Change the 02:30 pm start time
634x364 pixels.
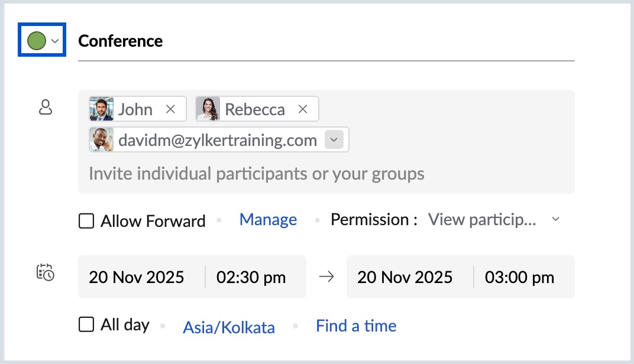click(251, 277)
